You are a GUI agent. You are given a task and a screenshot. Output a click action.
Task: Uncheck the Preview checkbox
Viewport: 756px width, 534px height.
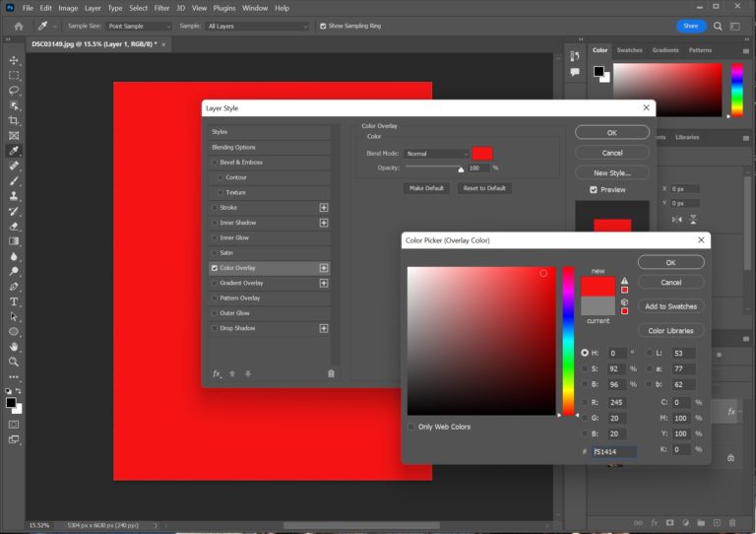click(594, 189)
